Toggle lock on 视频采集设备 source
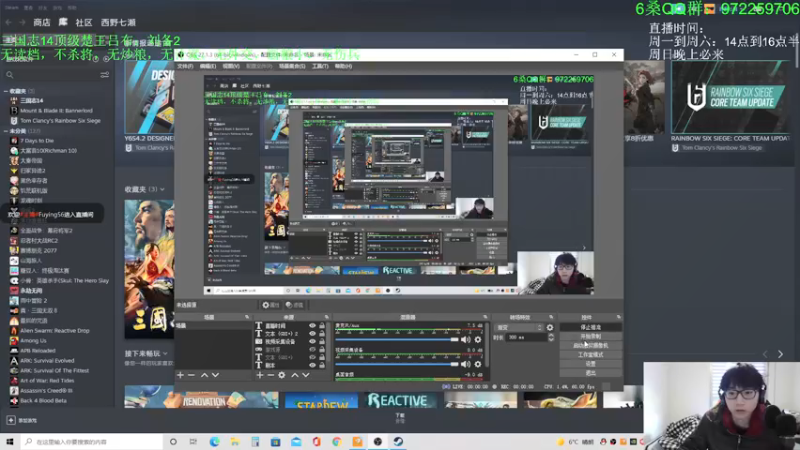800x450 pixels. point(322,341)
